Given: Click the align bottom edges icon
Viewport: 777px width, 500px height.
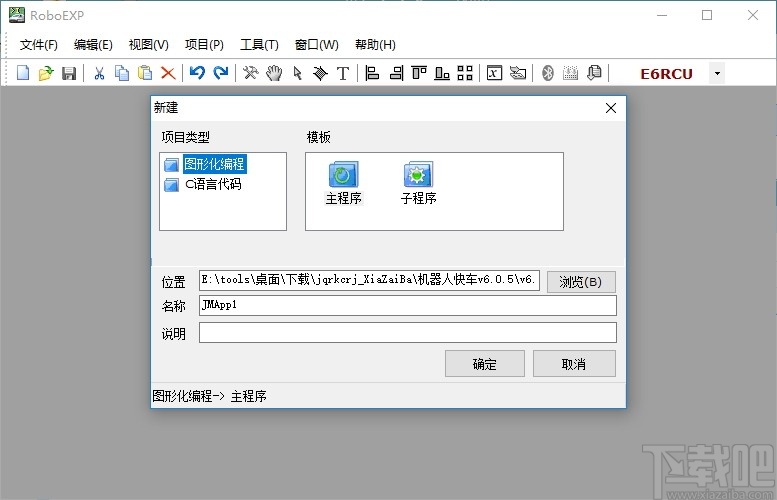Looking at the screenshot, I should click(442, 73).
